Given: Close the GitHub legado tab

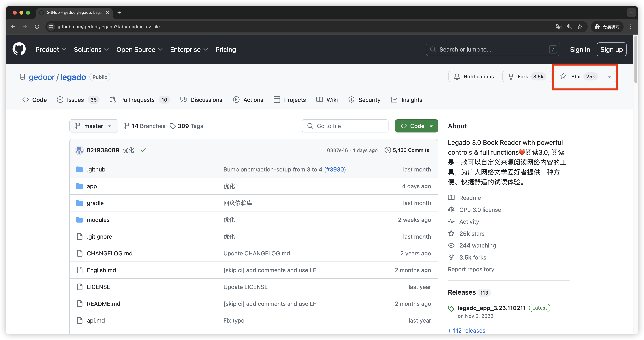Looking at the screenshot, I should pyautogui.click(x=107, y=13).
